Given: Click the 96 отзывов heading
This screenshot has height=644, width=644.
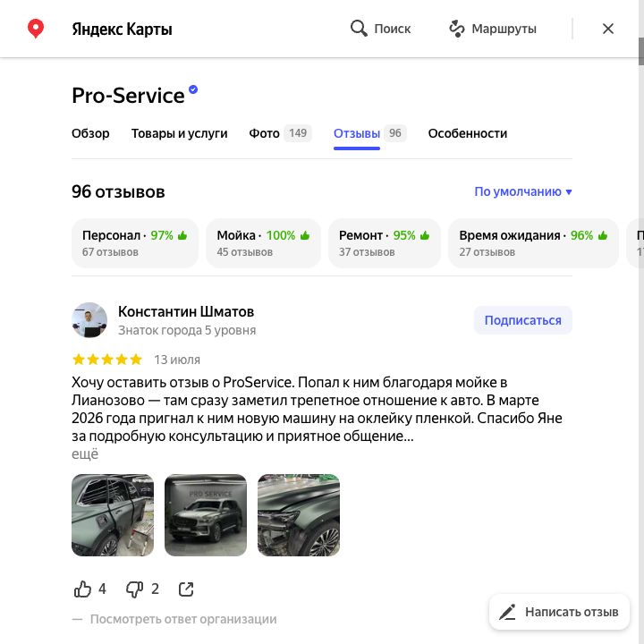Looking at the screenshot, I should 118,191.
